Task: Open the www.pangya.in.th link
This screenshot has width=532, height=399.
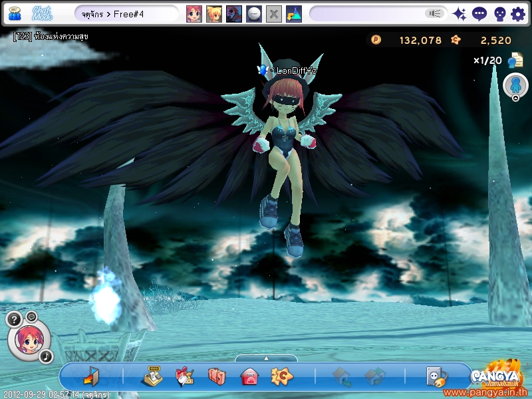Action: (486, 393)
